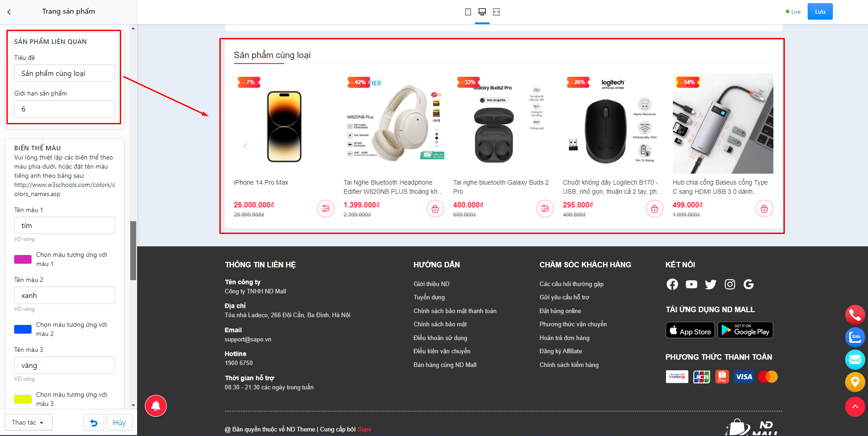Viewport: 868px width, 436px height.
Task: Click the Lưu save button
Action: pos(820,11)
